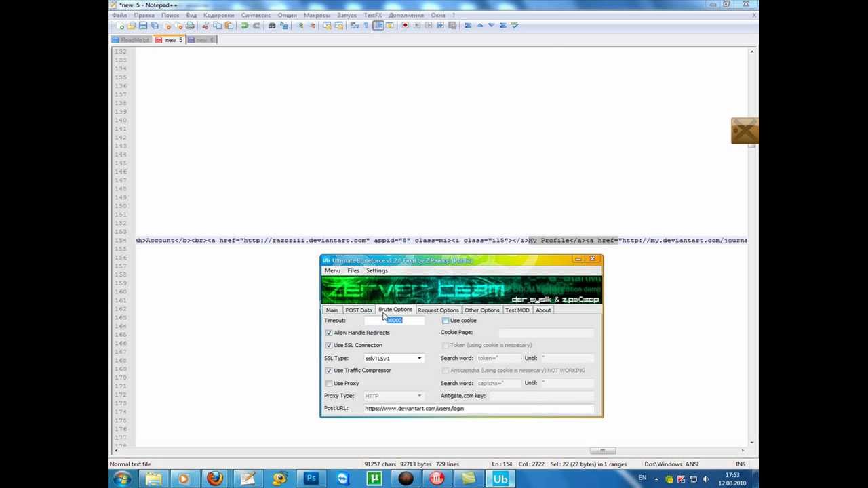Click the green Undo arrow icon

tap(244, 26)
